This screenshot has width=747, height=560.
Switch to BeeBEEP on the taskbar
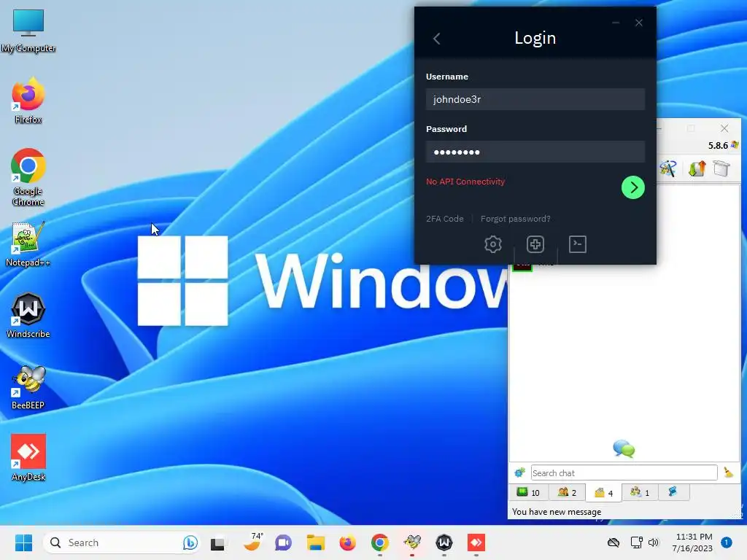click(412, 542)
